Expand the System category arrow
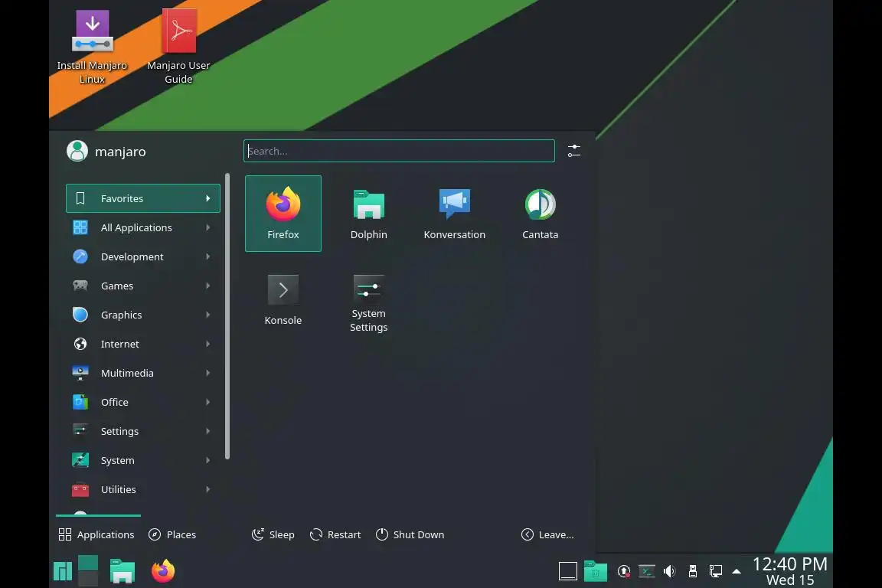882x588 pixels. tap(208, 460)
